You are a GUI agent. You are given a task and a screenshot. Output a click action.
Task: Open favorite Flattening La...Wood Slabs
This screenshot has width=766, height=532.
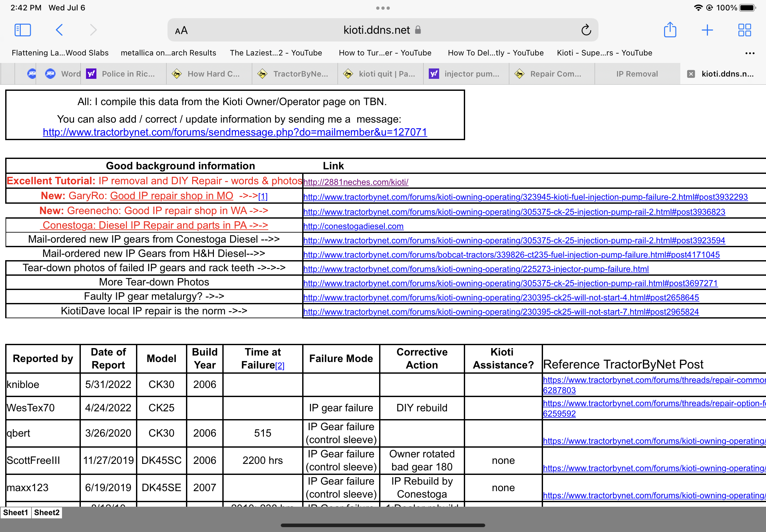click(60, 53)
